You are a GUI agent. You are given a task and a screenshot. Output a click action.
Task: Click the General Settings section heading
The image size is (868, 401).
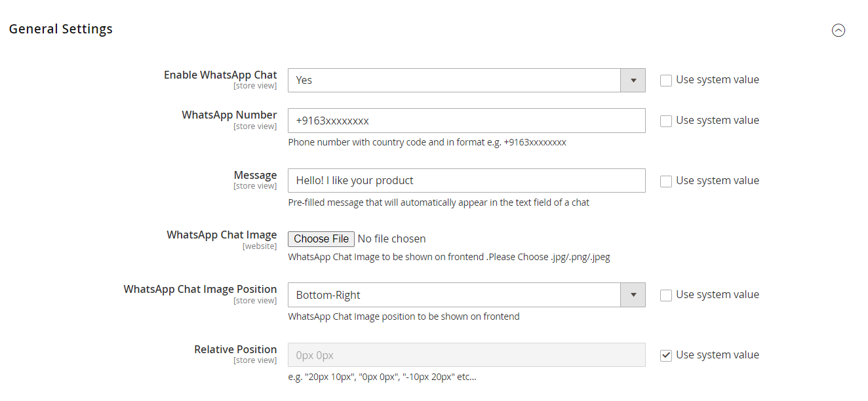(x=61, y=29)
